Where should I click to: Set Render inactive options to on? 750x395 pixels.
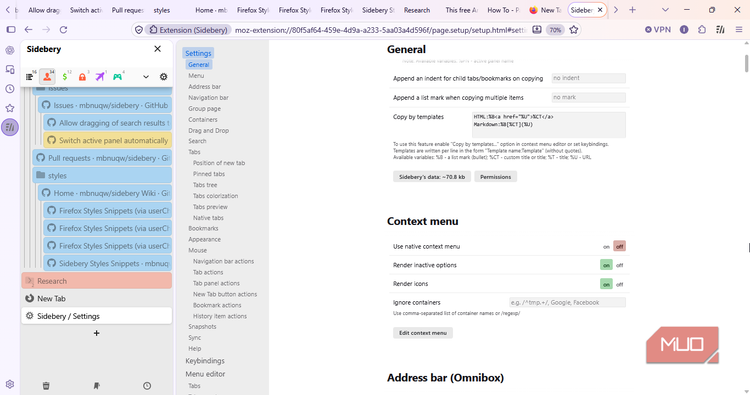(x=606, y=265)
